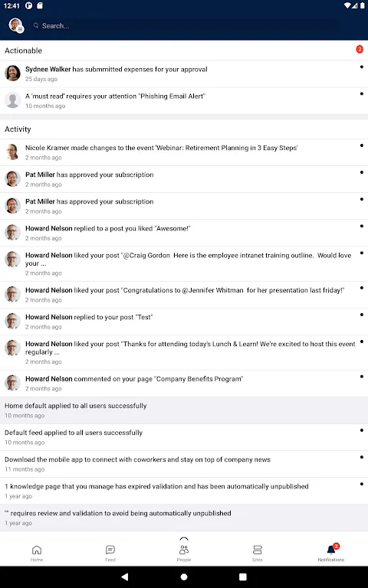This screenshot has height=588, width=368.
Task: Tap the Android back navigation button
Action: pos(125,577)
